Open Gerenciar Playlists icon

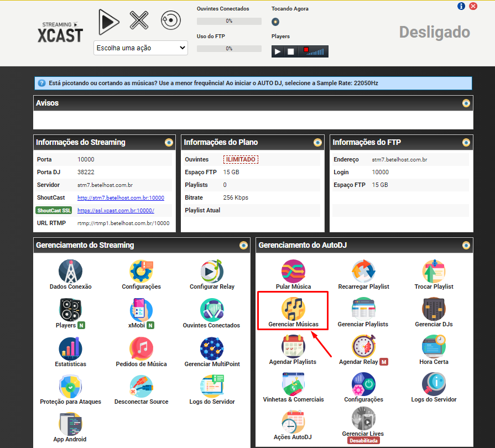pos(363,309)
